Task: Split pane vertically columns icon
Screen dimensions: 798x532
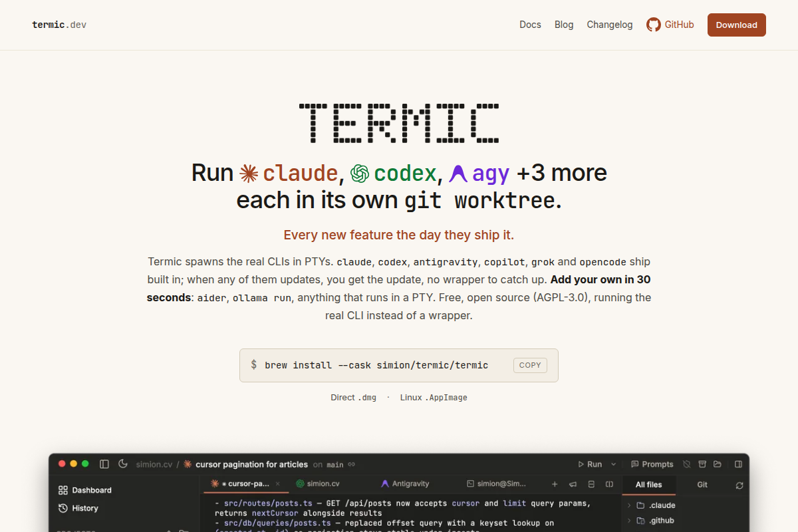Action: click(x=609, y=484)
